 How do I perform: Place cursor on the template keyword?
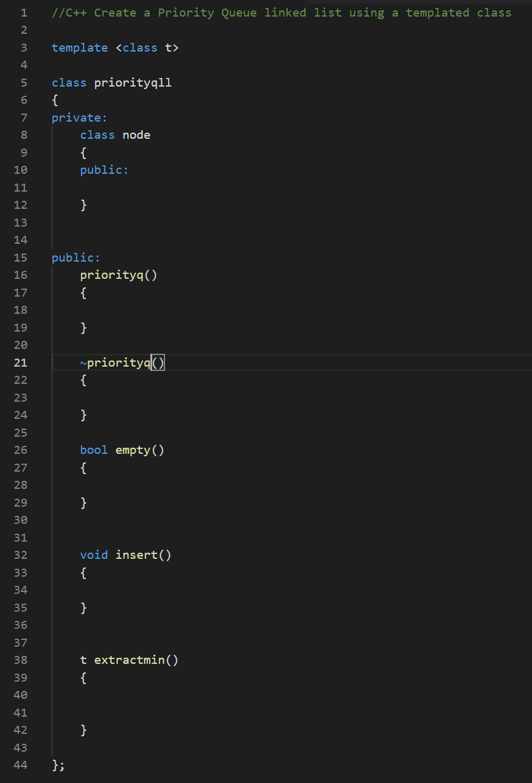coord(80,47)
